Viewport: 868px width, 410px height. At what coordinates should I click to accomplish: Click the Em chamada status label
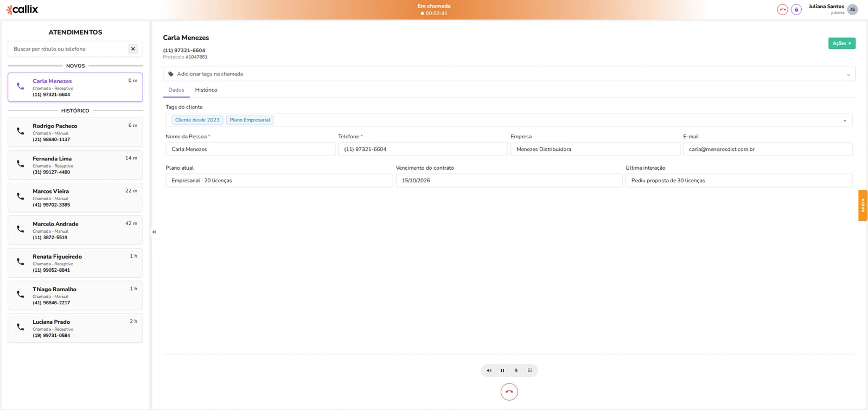tap(434, 6)
